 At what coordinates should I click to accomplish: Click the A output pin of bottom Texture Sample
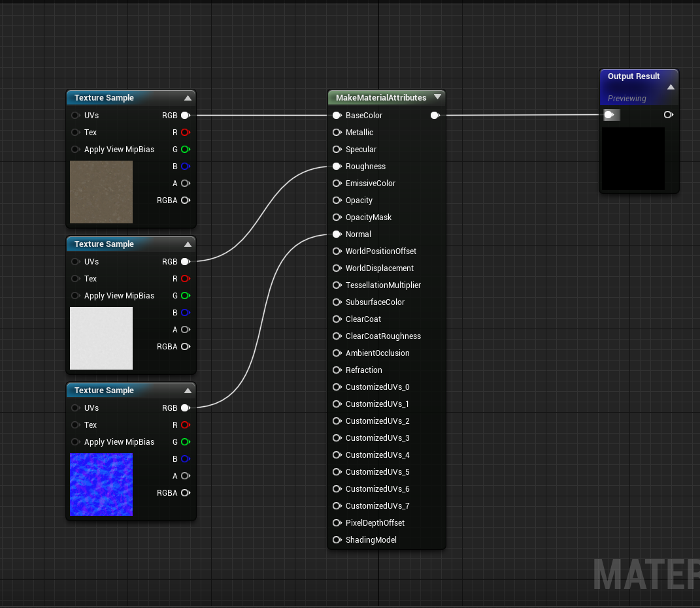[x=185, y=475]
